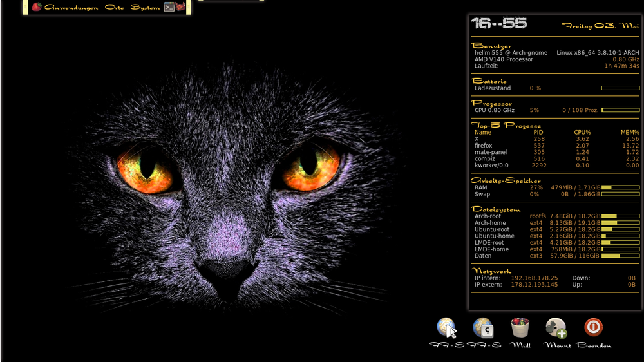Click the strawberry icon in the panel
Viewport: 644px width, 362px height.
click(x=37, y=7)
